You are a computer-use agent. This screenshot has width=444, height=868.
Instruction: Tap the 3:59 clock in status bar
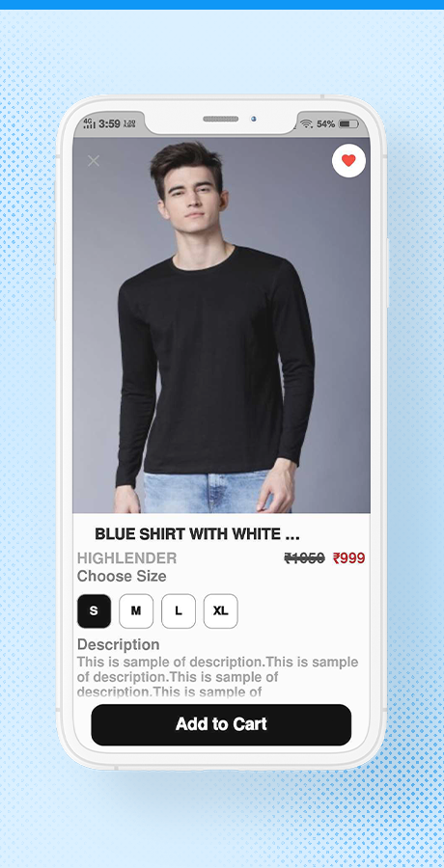pos(109,124)
